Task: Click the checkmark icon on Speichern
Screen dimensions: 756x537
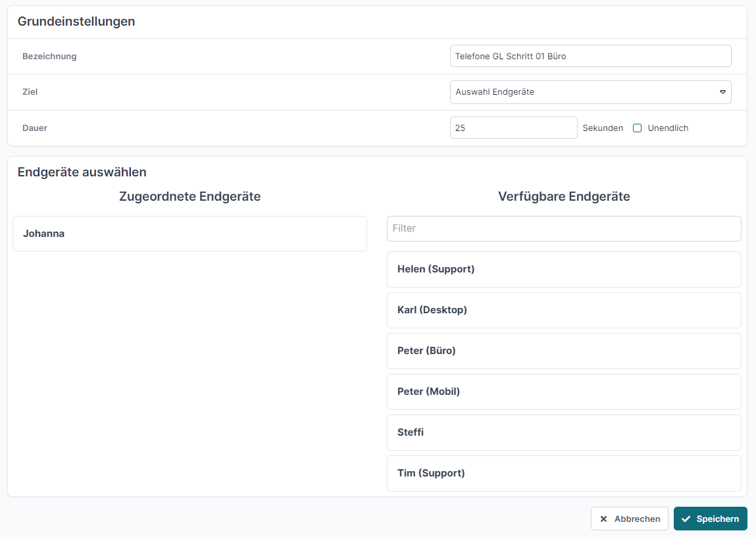Action: [x=686, y=519]
